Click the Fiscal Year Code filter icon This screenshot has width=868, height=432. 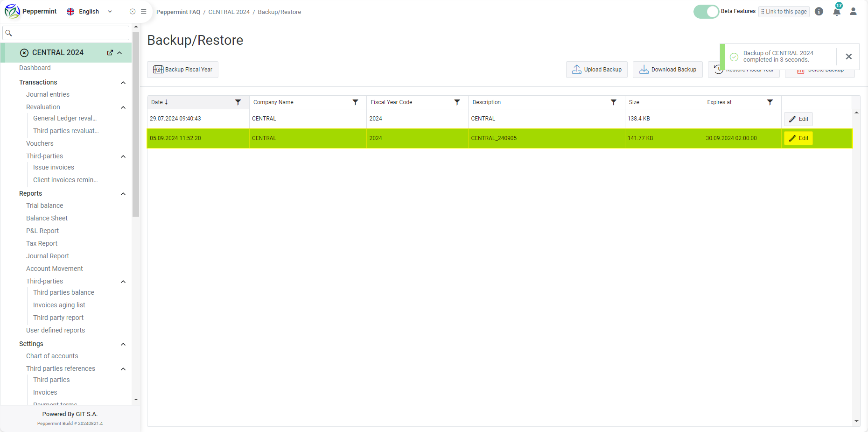(x=457, y=102)
